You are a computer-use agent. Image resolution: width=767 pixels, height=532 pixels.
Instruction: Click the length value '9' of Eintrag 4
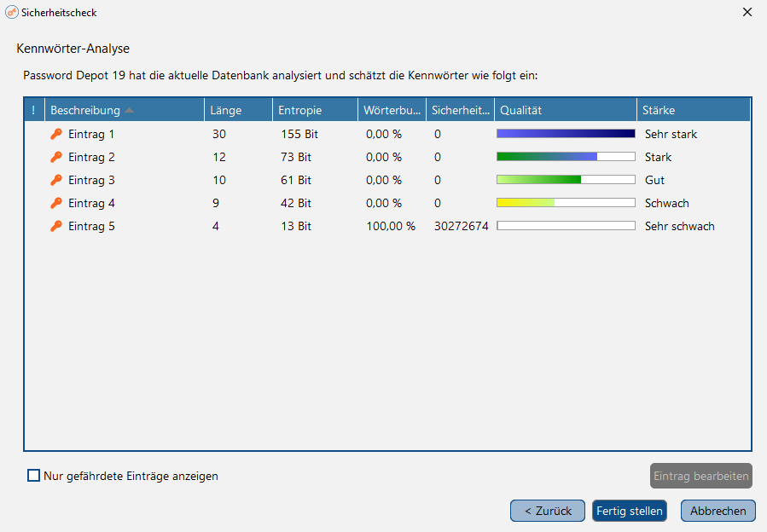pyautogui.click(x=216, y=203)
